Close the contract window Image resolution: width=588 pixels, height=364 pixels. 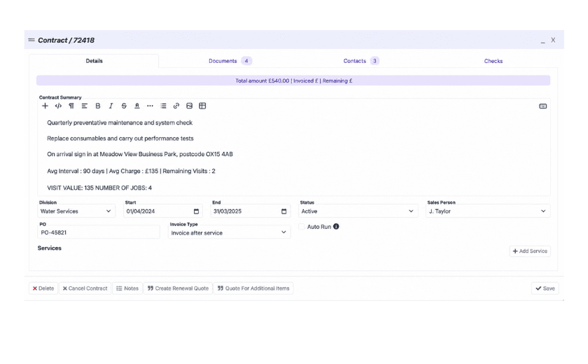553,40
